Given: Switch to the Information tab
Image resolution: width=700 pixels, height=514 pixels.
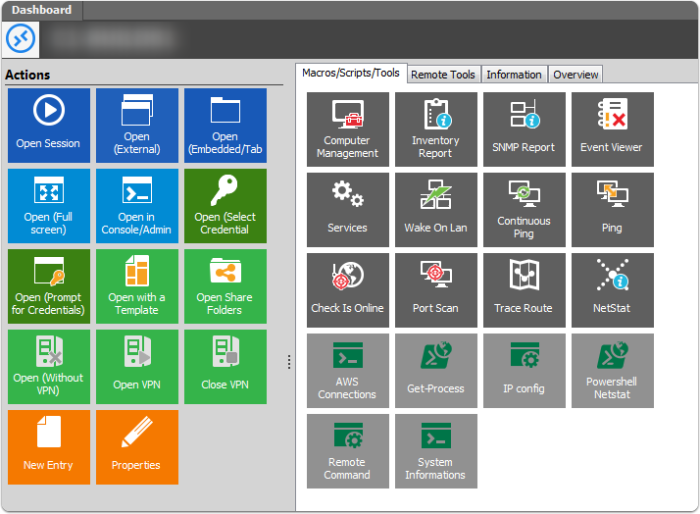Looking at the screenshot, I should [514, 74].
